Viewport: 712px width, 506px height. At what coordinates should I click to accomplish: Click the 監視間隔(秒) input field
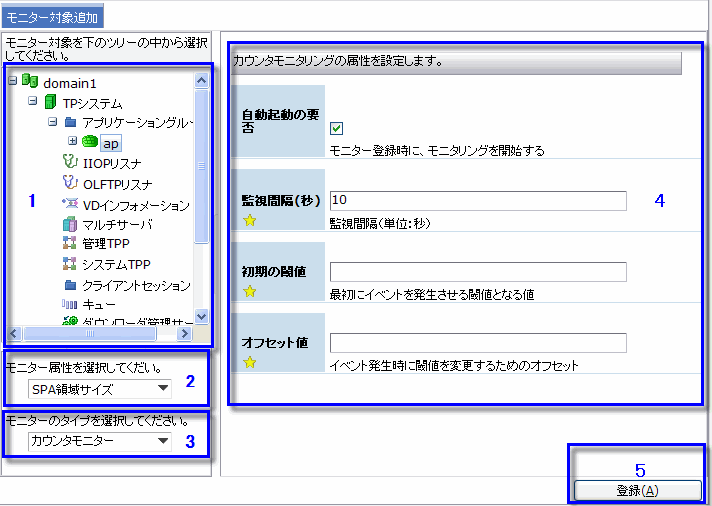pos(478,201)
